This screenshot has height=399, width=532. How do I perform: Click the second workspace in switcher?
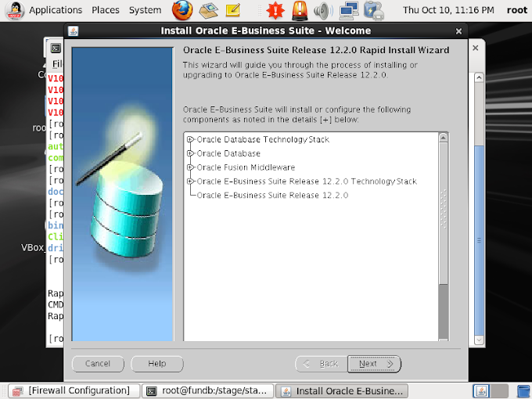(x=499, y=391)
